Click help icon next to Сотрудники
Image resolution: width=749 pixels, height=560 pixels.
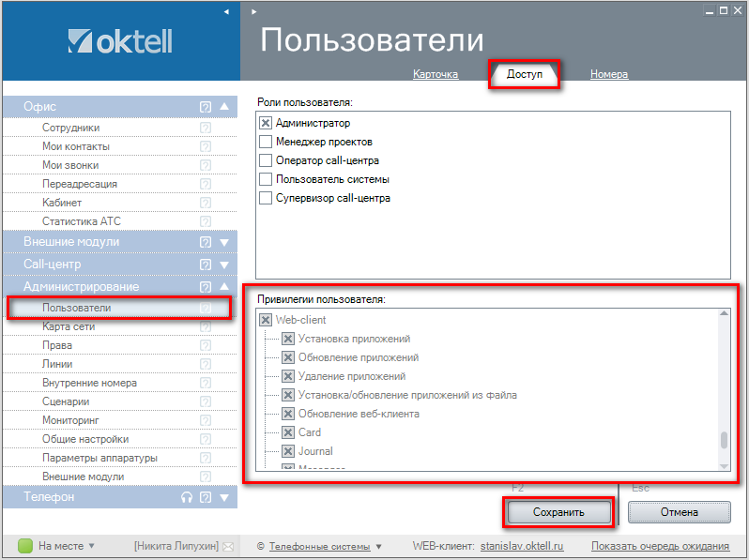pyautogui.click(x=206, y=128)
